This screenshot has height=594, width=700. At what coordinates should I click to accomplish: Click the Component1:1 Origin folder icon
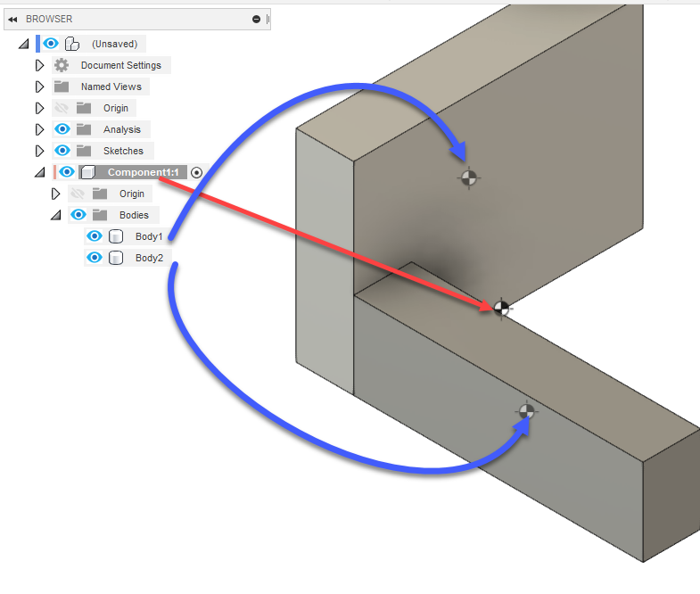(100, 194)
